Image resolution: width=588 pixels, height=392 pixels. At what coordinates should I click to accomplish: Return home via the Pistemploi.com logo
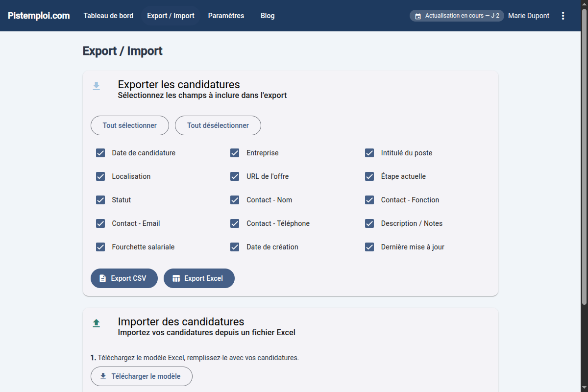(x=38, y=15)
